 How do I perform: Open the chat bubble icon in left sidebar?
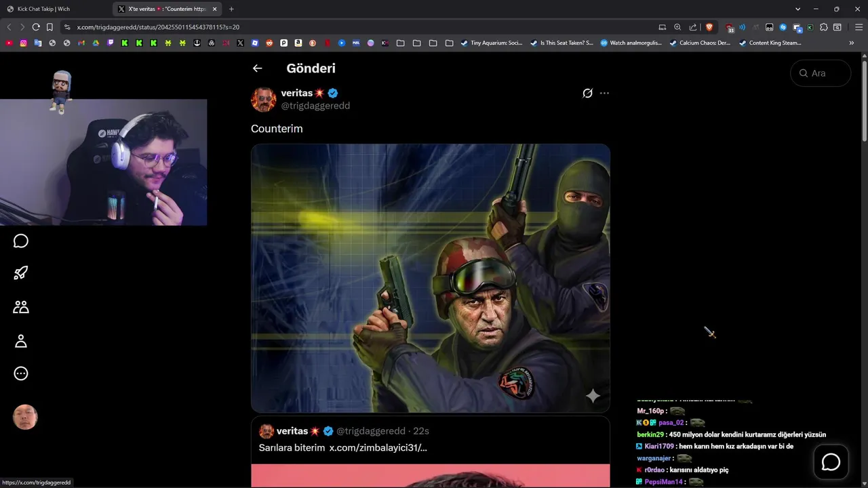coord(21,241)
